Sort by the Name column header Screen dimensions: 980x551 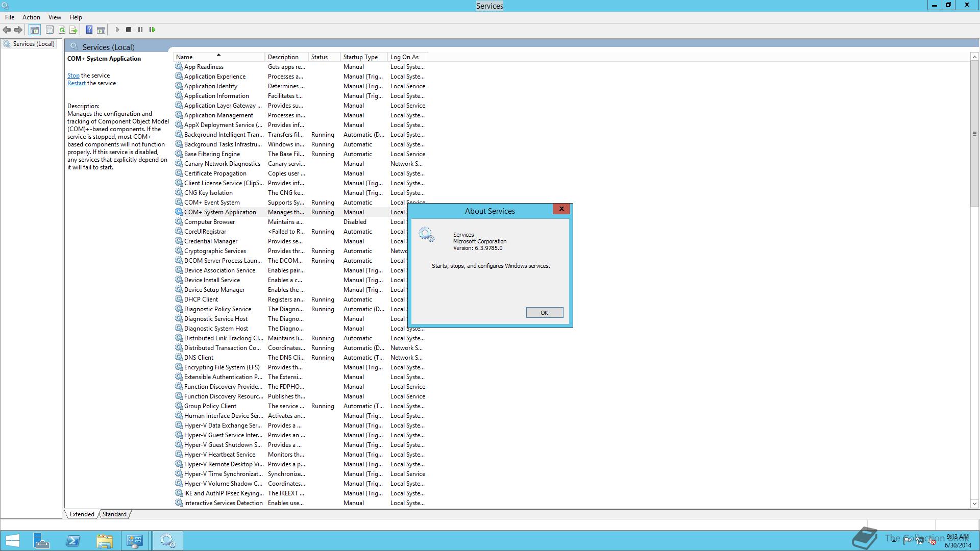click(218, 57)
